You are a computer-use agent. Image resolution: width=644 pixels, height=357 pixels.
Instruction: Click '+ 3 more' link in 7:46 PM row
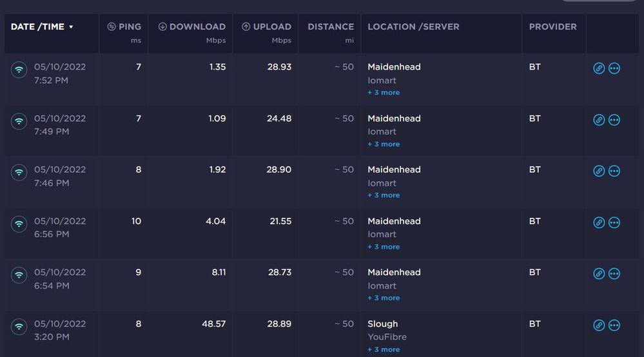point(384,195)
